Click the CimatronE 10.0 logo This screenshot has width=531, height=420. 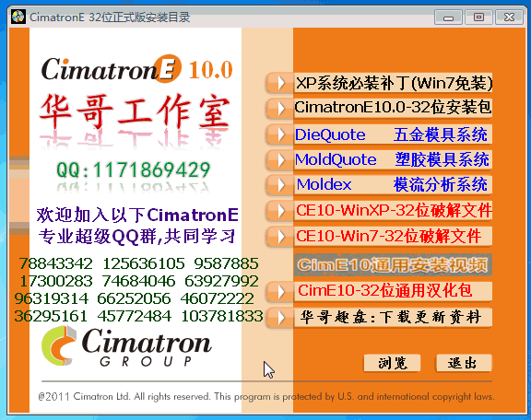137,69
